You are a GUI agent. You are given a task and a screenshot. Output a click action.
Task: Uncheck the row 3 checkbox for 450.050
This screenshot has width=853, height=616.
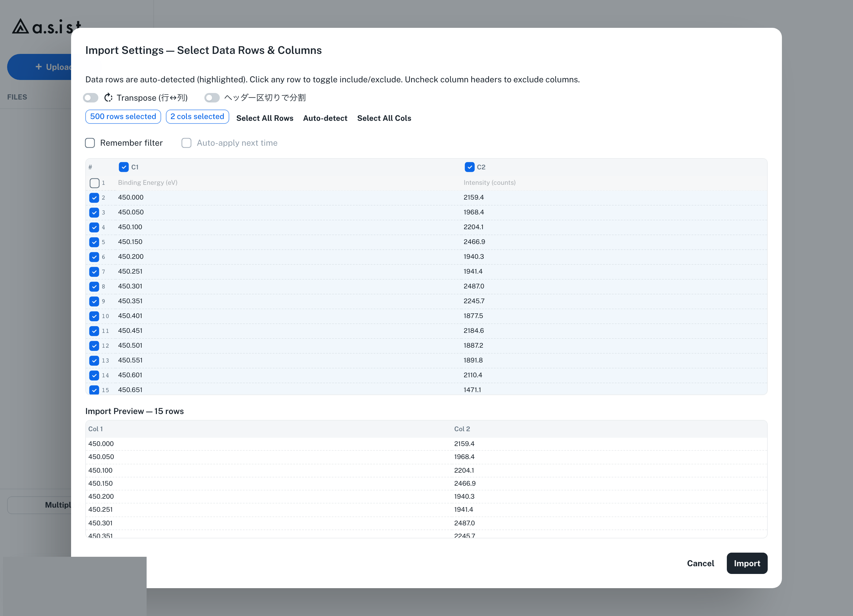tap(94, 212)
